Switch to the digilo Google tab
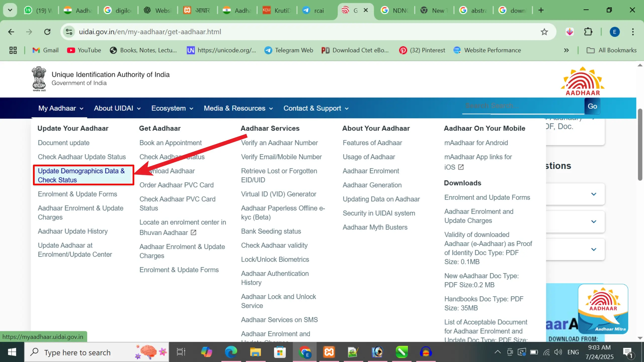Viewport: 644px width, 362px height. click(x=118, y=10)
